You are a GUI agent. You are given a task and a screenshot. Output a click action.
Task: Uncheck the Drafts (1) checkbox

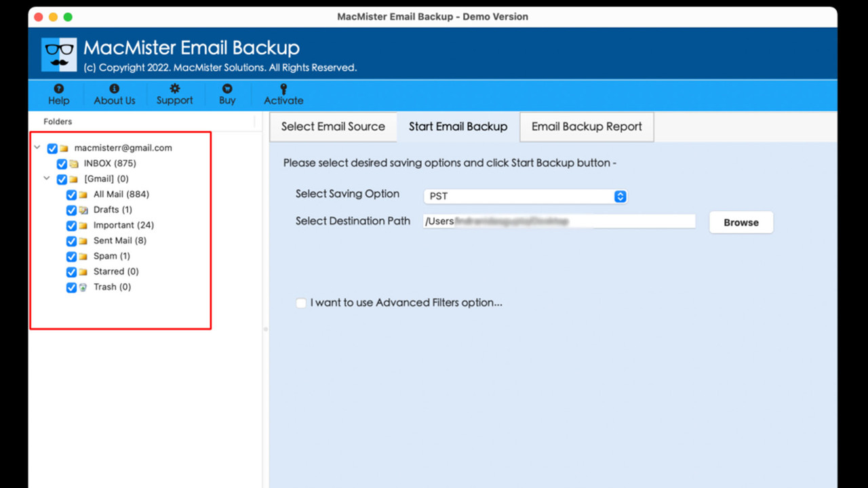point(71,210)
